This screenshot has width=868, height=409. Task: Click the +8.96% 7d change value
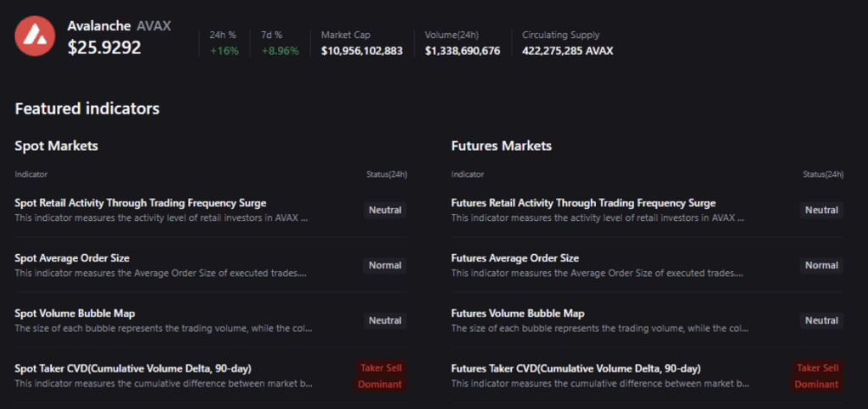point(280,51)
